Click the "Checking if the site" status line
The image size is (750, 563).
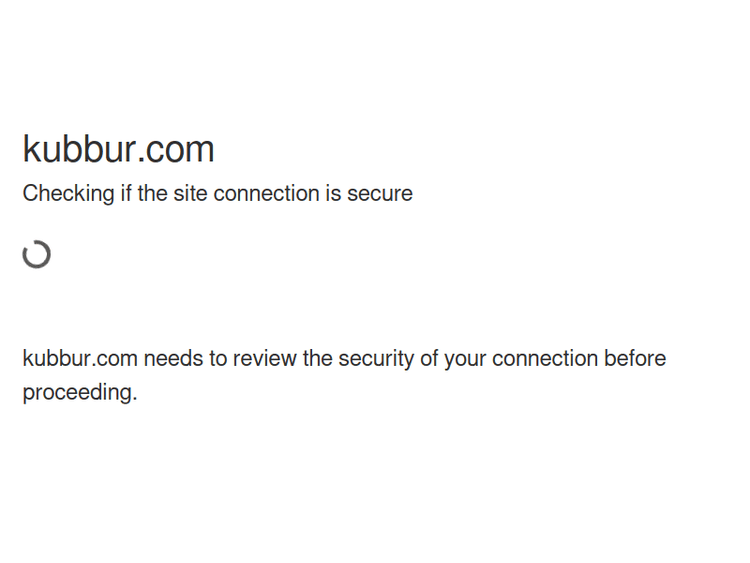click(217, 193)
